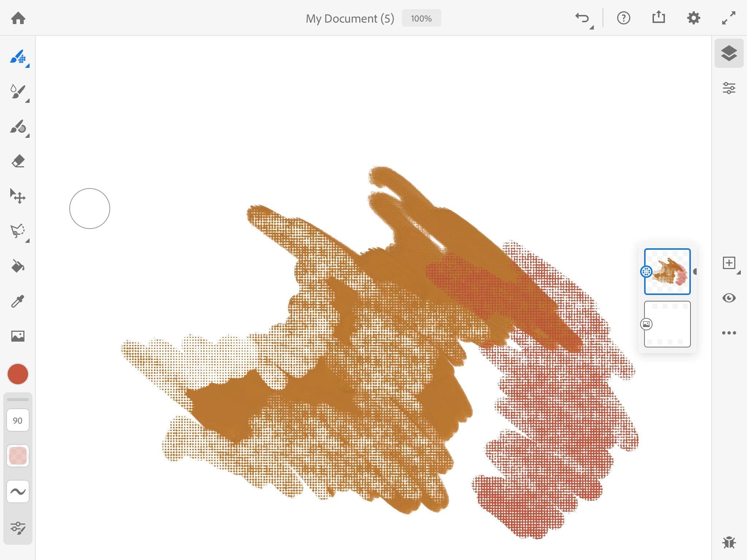Activate the Transform move tool

[x=18, y=197]
